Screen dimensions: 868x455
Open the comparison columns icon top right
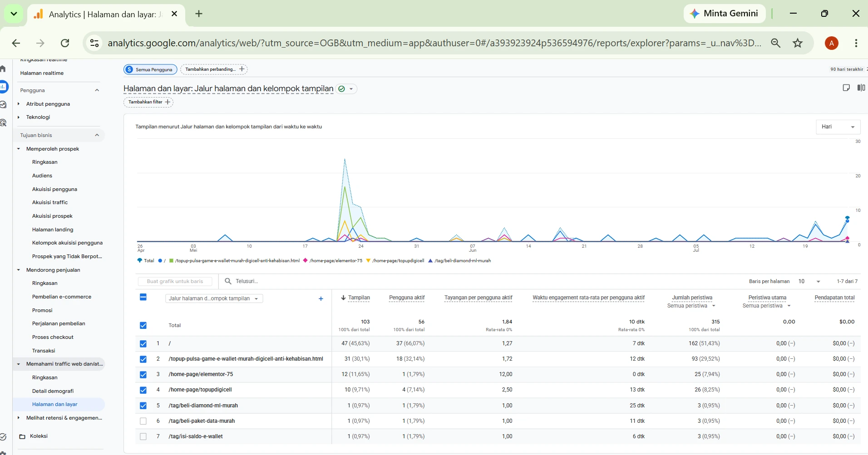(861, 88)
